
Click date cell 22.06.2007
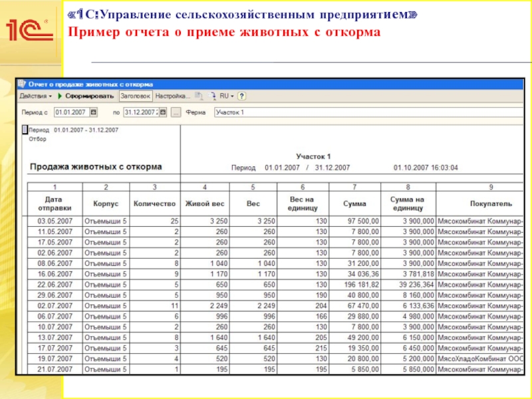(55, 285)
